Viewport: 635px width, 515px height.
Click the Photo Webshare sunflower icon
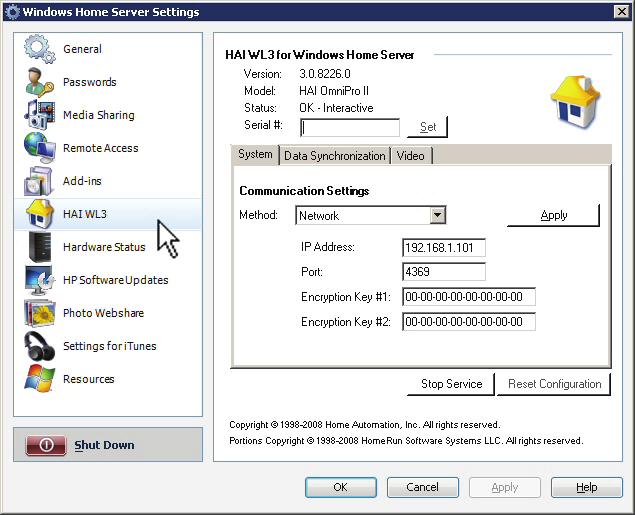39,313
